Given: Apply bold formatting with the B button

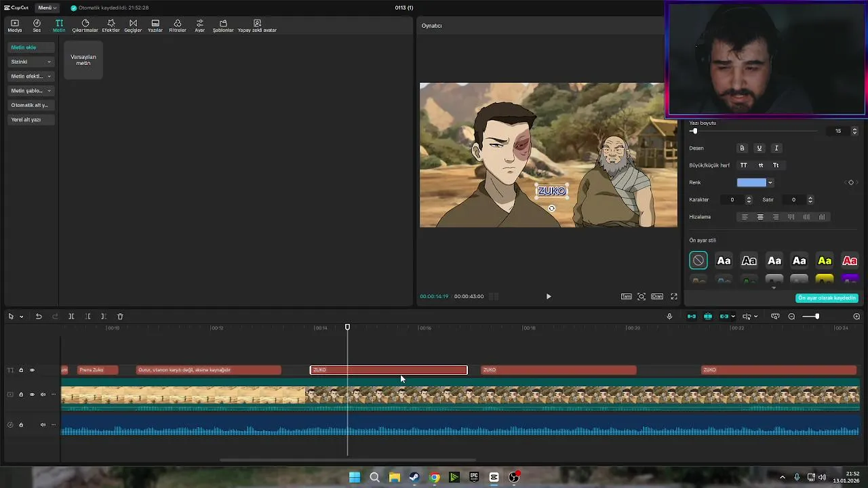Looking at the screenshot, I should pyautogui.click(x=742, y=148).
